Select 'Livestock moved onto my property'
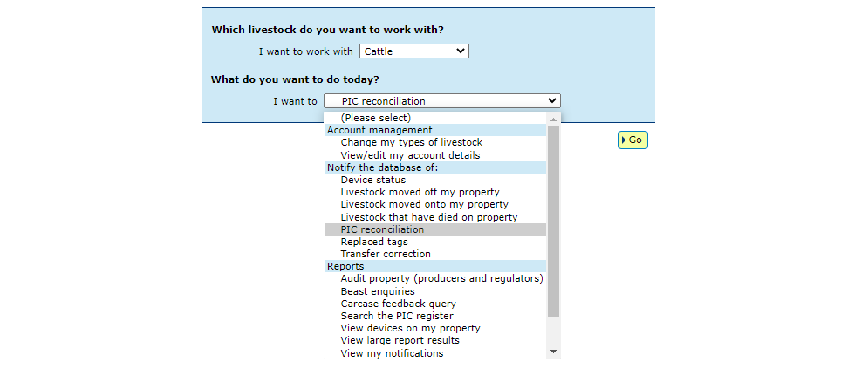The image size is (868, 369). [424, 204]
